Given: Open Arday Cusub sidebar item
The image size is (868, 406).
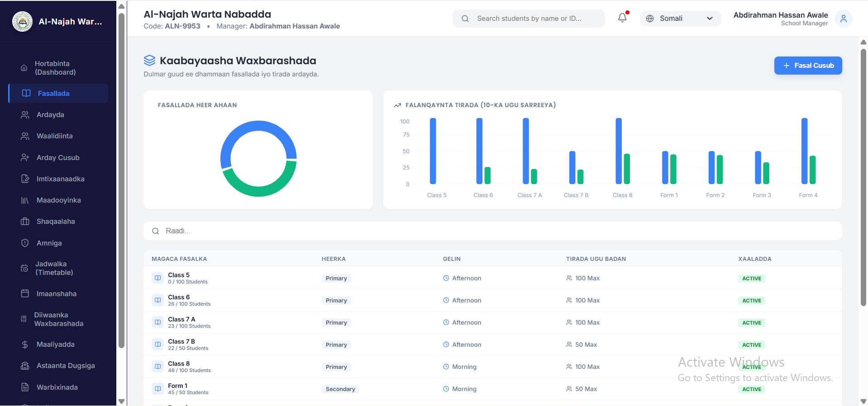Looking at the screenshot, I should pyautogui.click(x=58, y=158).
